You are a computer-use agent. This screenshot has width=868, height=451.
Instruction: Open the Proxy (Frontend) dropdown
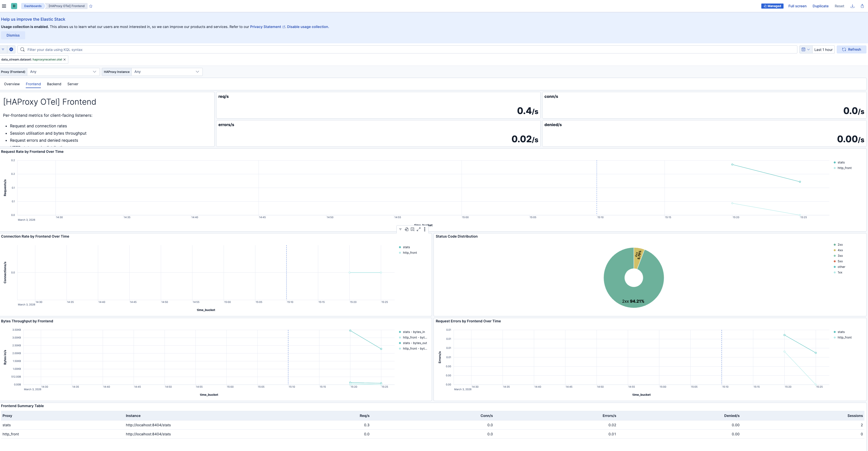[63, 71]
